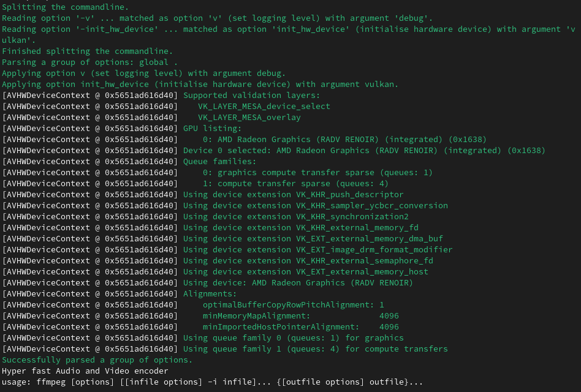The width and height of the screenshot is (581, 392).
Task: Click the VK_KHR_synchronization2 extension name
Action: (352, 216)
